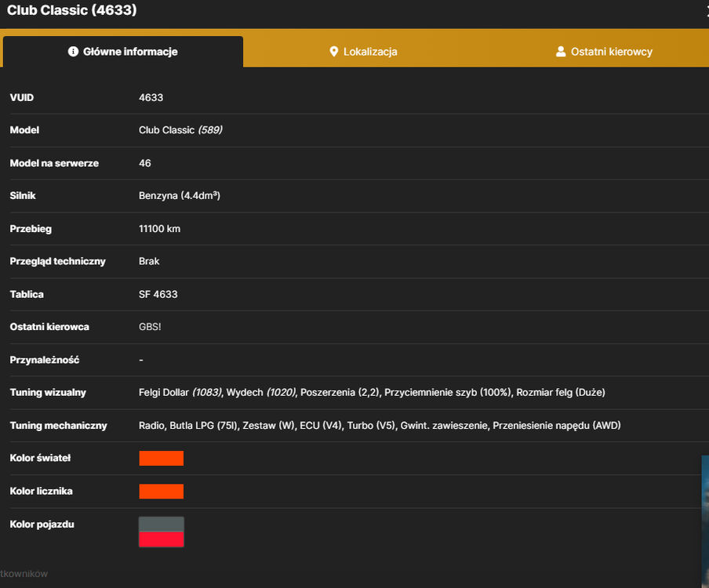
Task: Click the Tuning mechaniczny row label
Action: click(x=58, y=425)
